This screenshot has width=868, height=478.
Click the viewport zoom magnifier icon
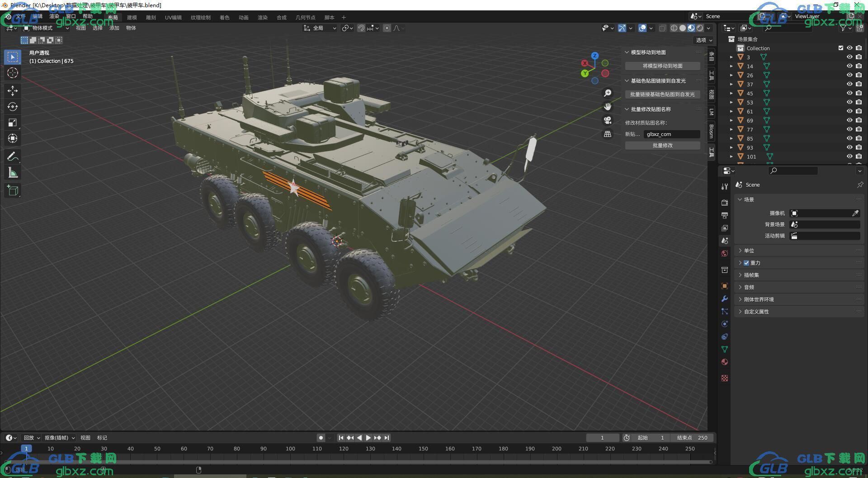[x=608, y=93]
